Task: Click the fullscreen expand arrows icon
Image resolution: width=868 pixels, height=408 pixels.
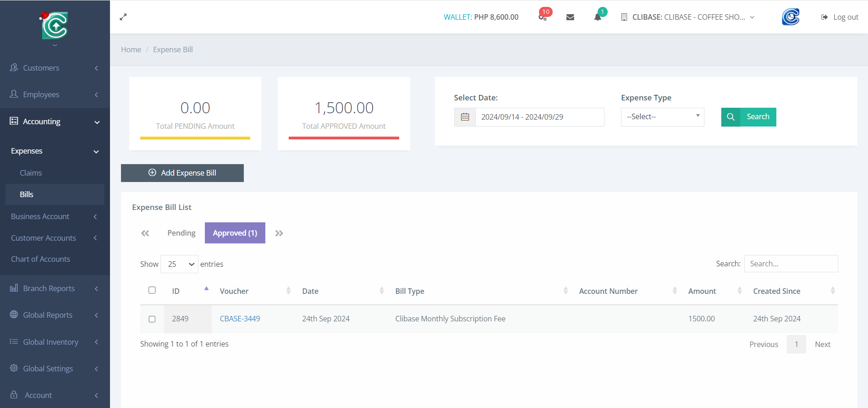Action: (x=123, y=17)
